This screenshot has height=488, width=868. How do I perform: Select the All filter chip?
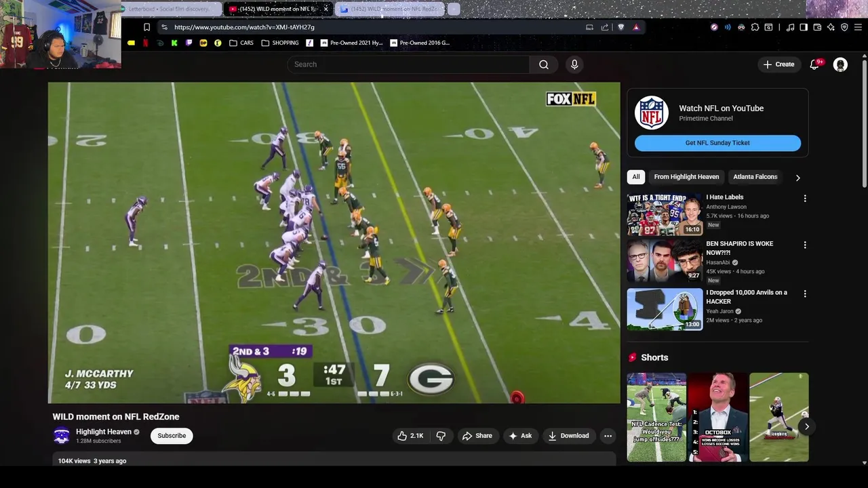[x=636, y=177]
